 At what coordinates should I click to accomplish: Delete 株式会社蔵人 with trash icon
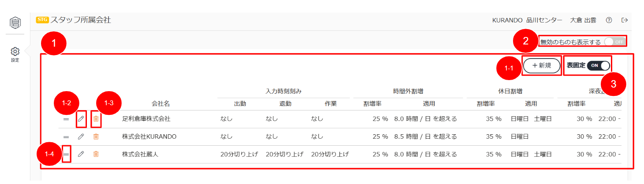pyautogui.click(x=96, y=154)
